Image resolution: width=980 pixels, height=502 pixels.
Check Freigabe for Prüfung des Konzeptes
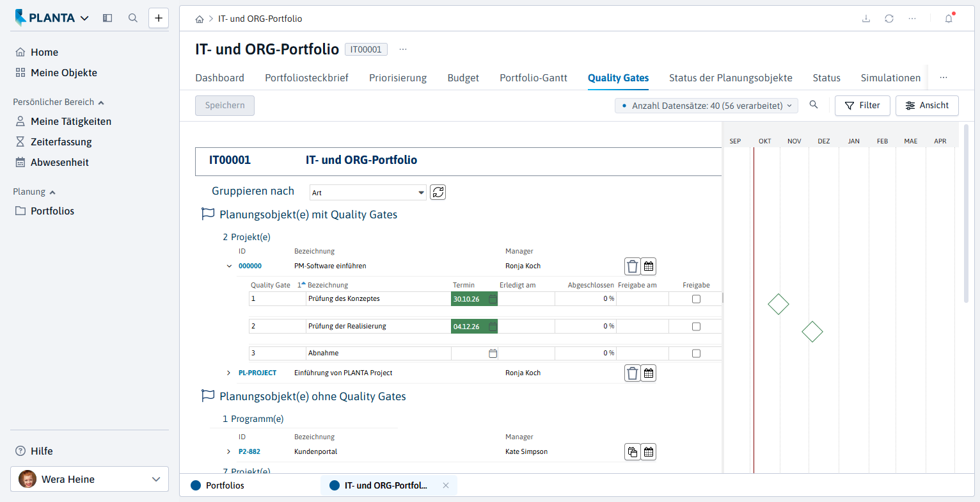(x=696, y=299)
